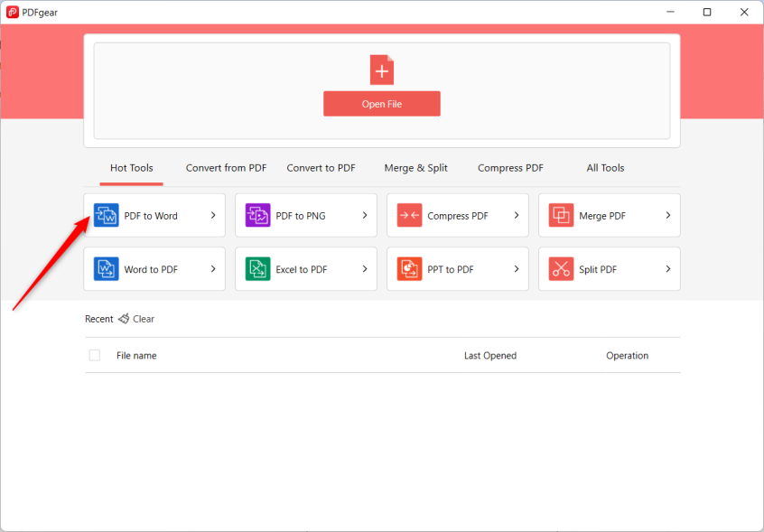Tick the select-all checkbox beside File name

pyautogui.click(x=95, y=355)
